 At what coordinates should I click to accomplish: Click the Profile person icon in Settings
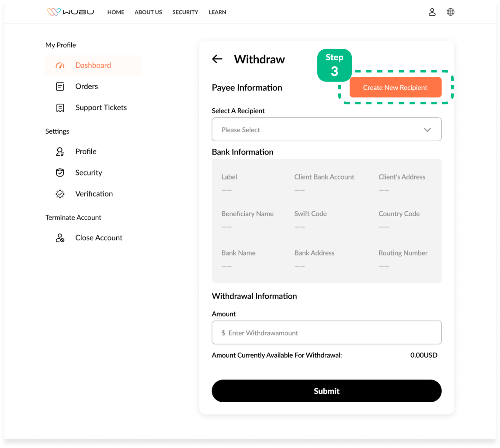[x=60, y=152]
